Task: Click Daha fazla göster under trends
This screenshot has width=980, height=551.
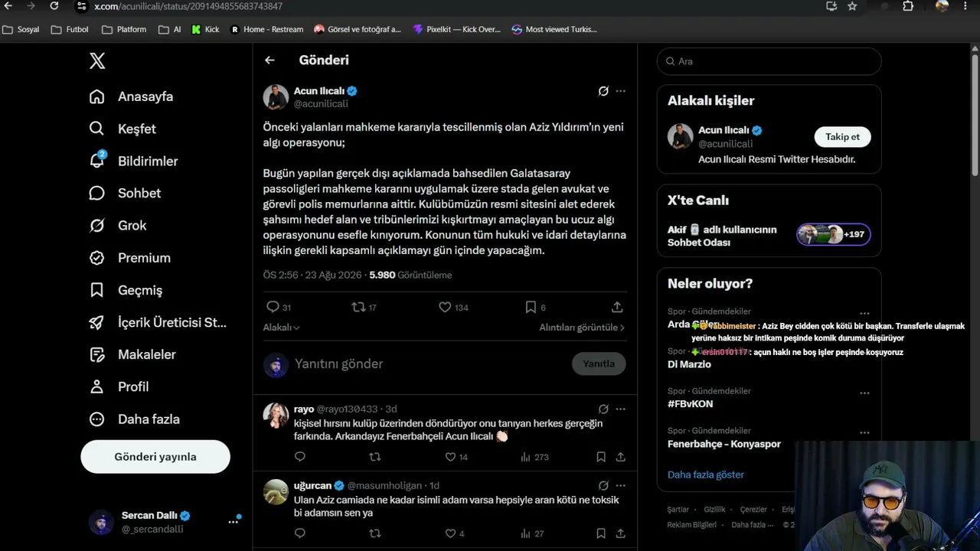Action: pyautogui.click(x=706, y=474)
